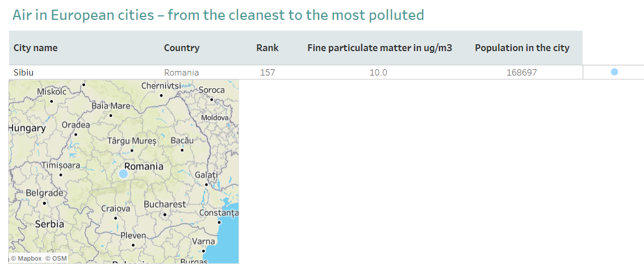This screenshot has width=644, height=264.
Task: Click the Rank column header
Action: coord(267,48)
